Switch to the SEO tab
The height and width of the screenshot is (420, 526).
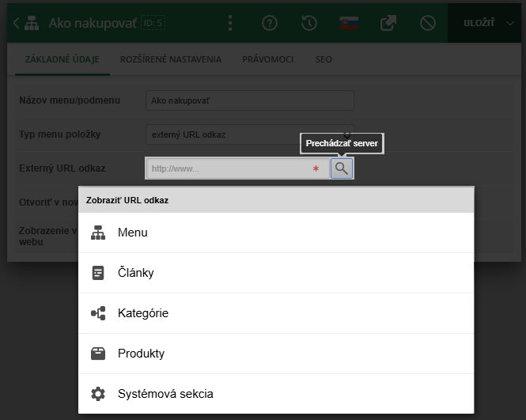click(x=324, y=59)
